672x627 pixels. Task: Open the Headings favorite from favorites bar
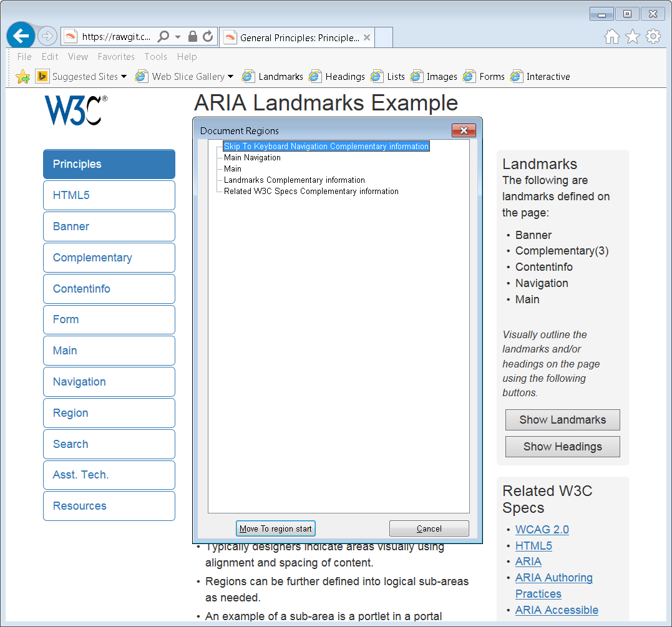[344, 76]
